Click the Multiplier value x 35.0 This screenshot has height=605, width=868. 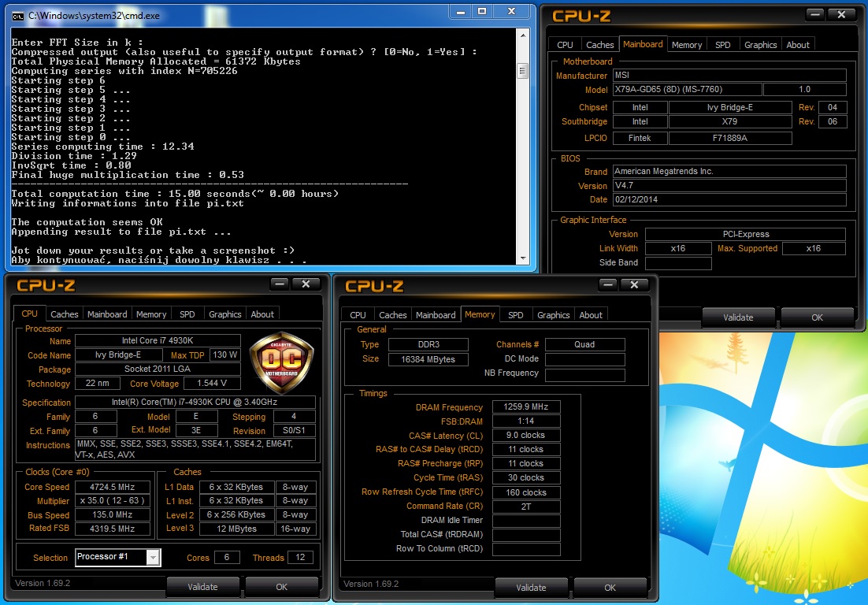tap(113, 500)
